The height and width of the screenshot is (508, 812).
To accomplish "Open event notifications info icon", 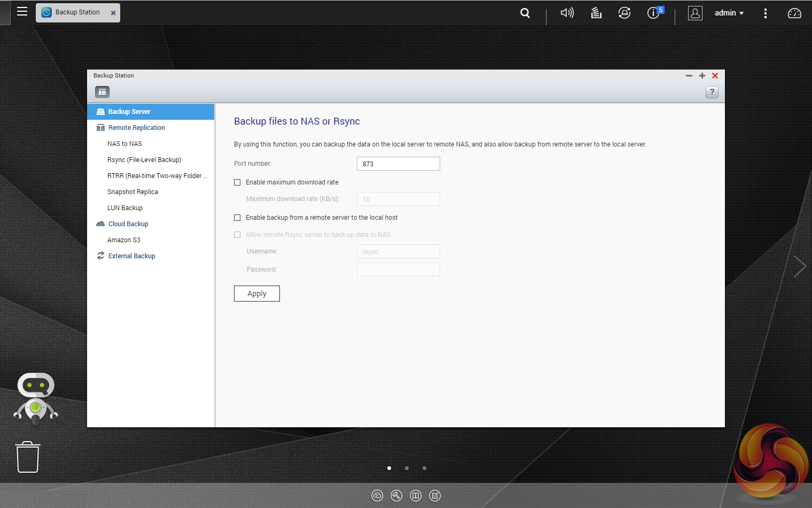I will point(654,13).
